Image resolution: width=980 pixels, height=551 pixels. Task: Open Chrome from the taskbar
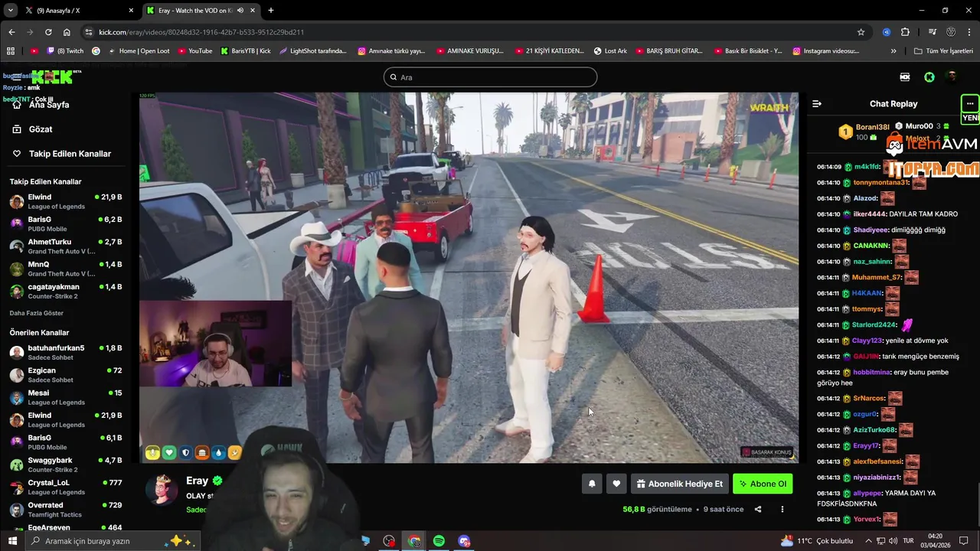[x=414, y=541]
